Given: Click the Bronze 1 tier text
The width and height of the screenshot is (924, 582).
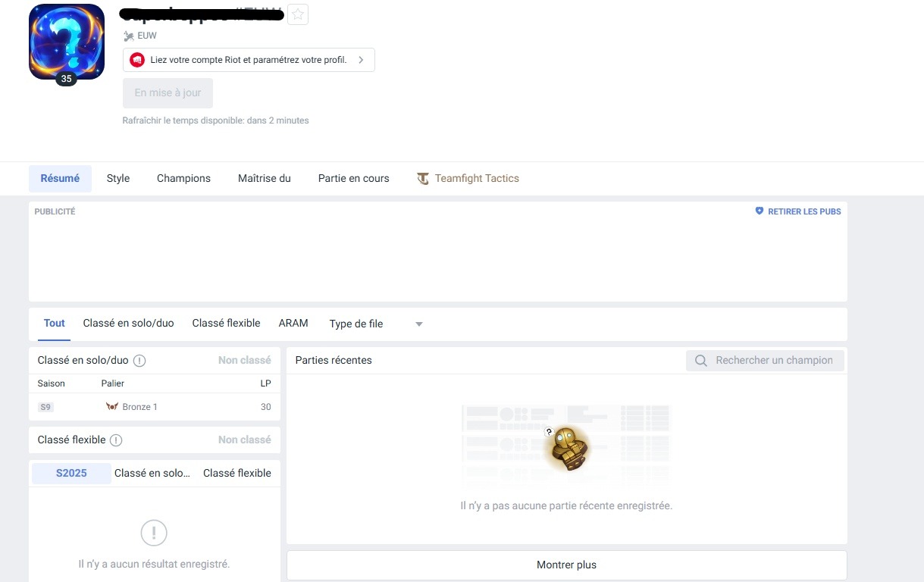Looking at the screenshot, I should [x=140, y=407].
